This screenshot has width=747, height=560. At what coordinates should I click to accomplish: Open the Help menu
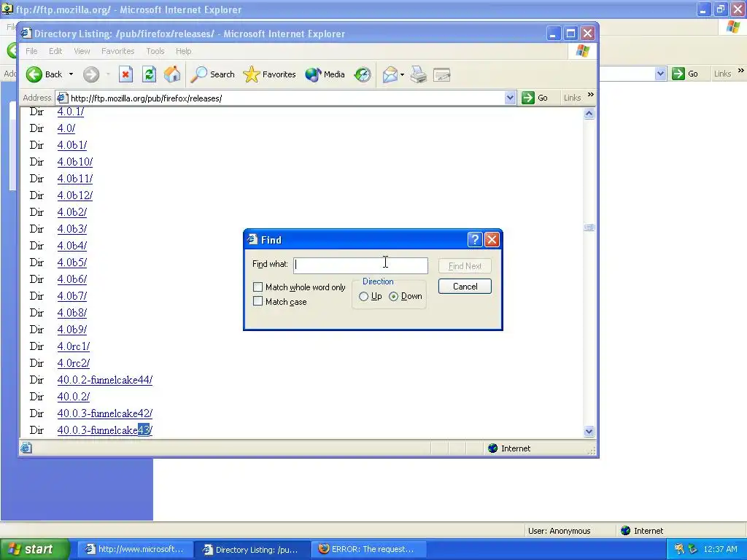pyautogui.click(x=183, y=51)
